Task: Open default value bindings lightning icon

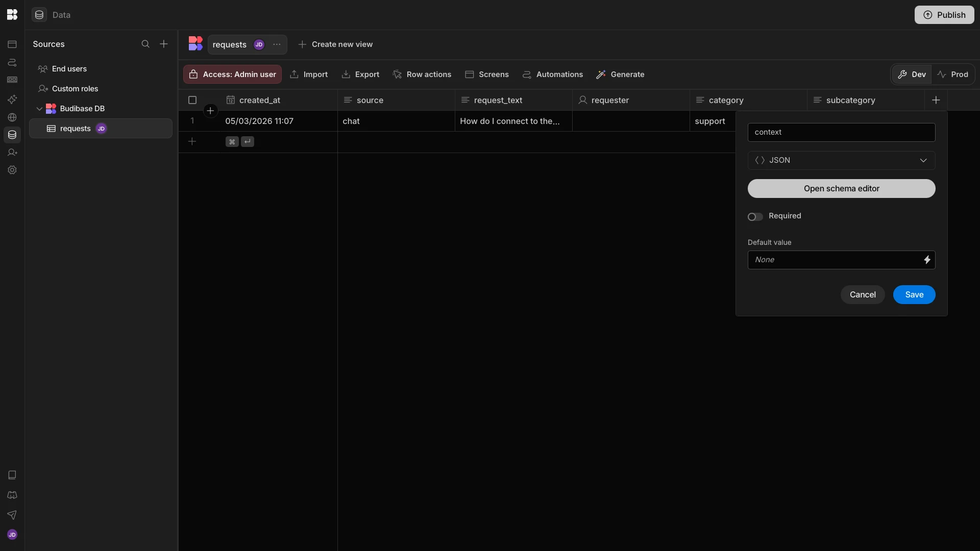Action: tap(927, 260)
